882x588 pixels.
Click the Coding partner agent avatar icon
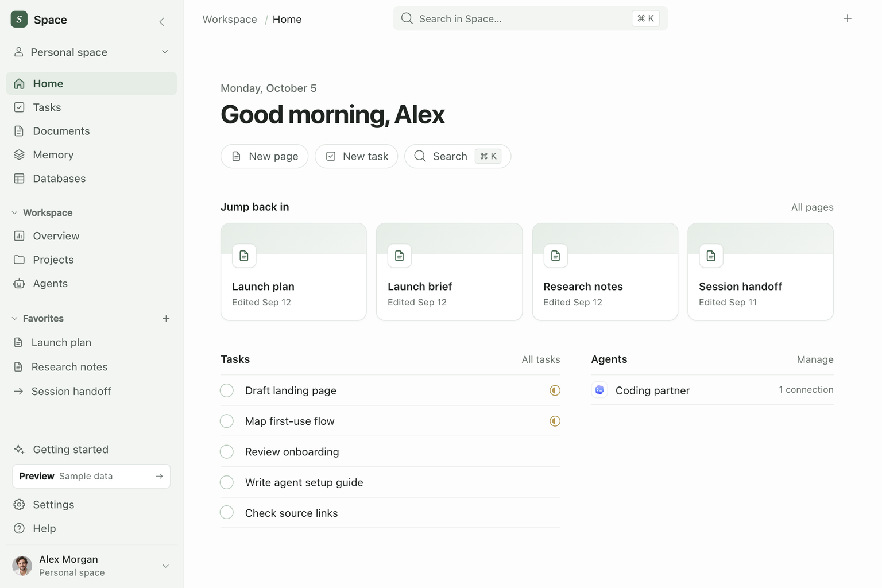[599, 390]
